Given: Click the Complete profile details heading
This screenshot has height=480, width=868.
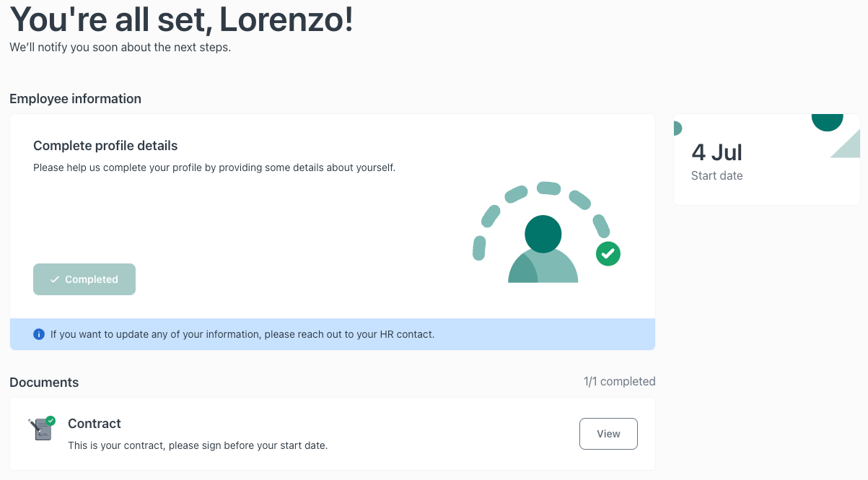Looking at the screenshot, I should [x=105, y=145].
